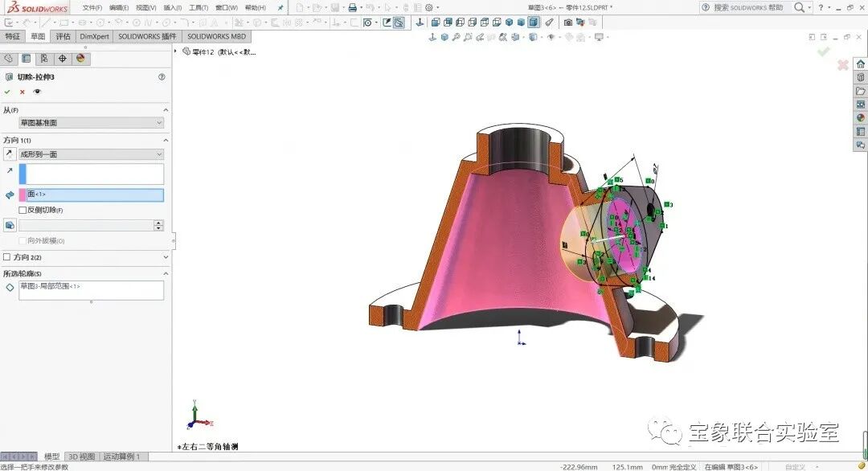Open the SOLIDWORKS Resources home icon
Screen dimensions: 868x471
tap(860, 63)
